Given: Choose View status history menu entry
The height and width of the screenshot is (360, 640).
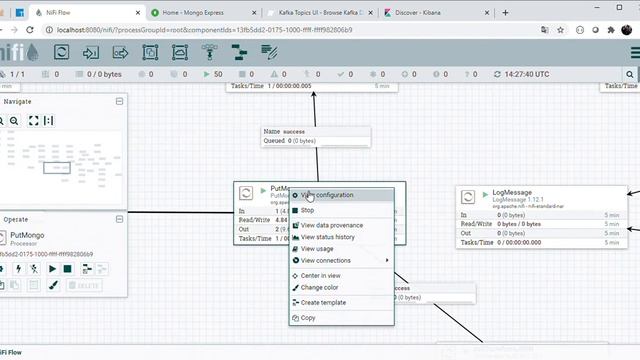Looking at the screenshot, I should coord(342,237).
